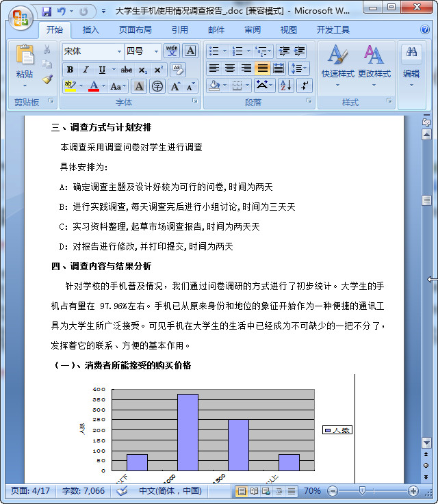Open the 编辑 editing group
This screenshot has height=504, width=438.
pyautogui.click(x=411, y=66)
